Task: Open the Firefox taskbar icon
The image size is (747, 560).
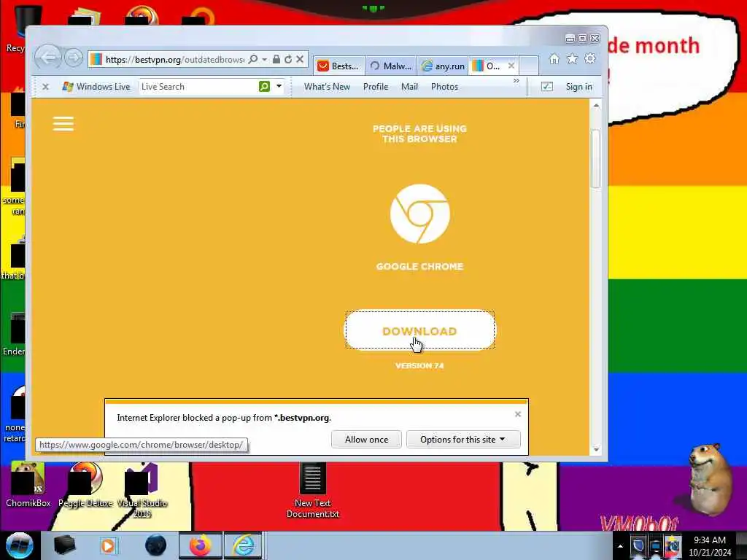Action: 201,545
